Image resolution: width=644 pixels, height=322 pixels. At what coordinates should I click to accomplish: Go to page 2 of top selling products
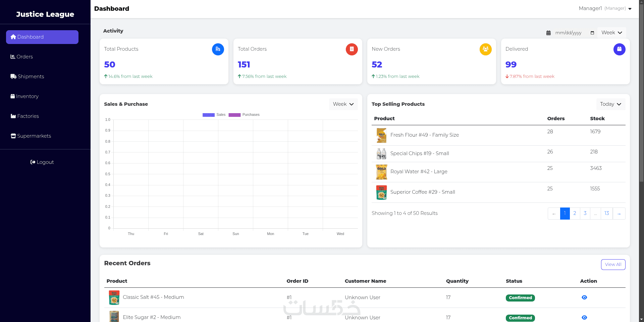pos(575,214)
